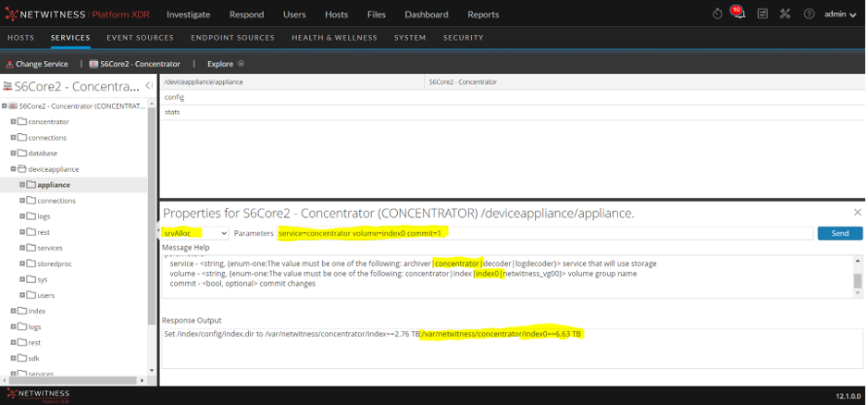Click the /deviceappliance/appliance header cell
Image resolution: width=868 pixels, height=405 pixels.
(292, 82)
